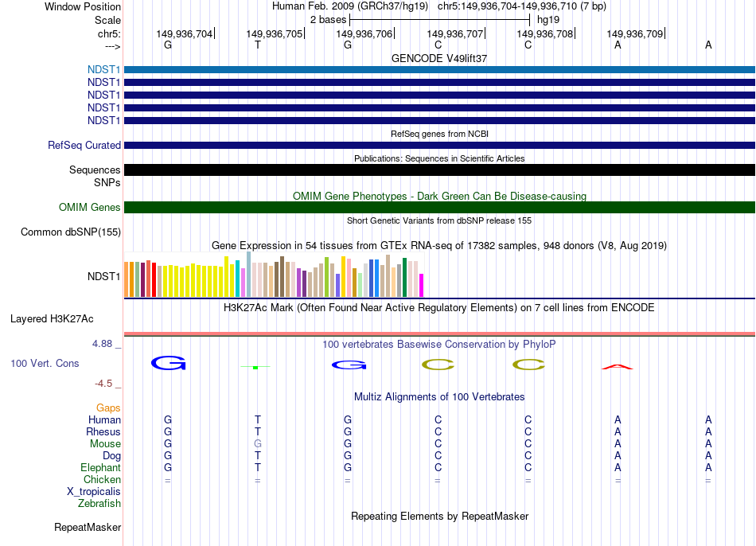Click the Dog alignment row label

click(x=111, y=456)
